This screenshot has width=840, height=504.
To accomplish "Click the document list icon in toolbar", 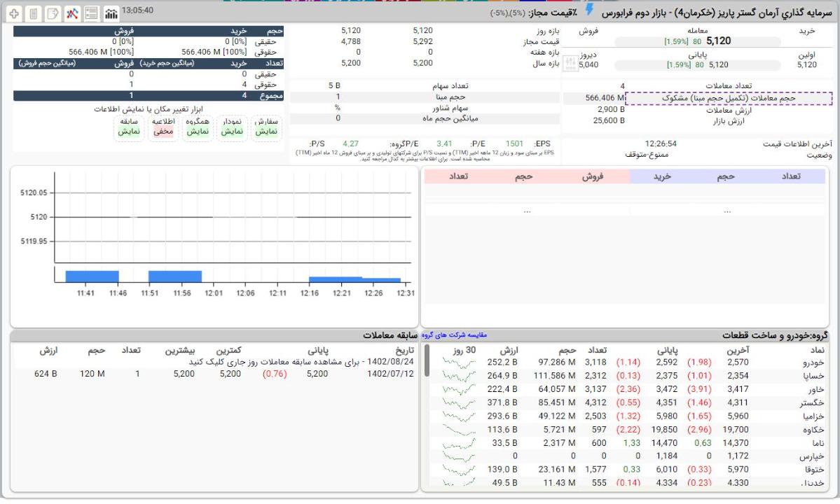I will pyautogui.click(x=34, y=13).
